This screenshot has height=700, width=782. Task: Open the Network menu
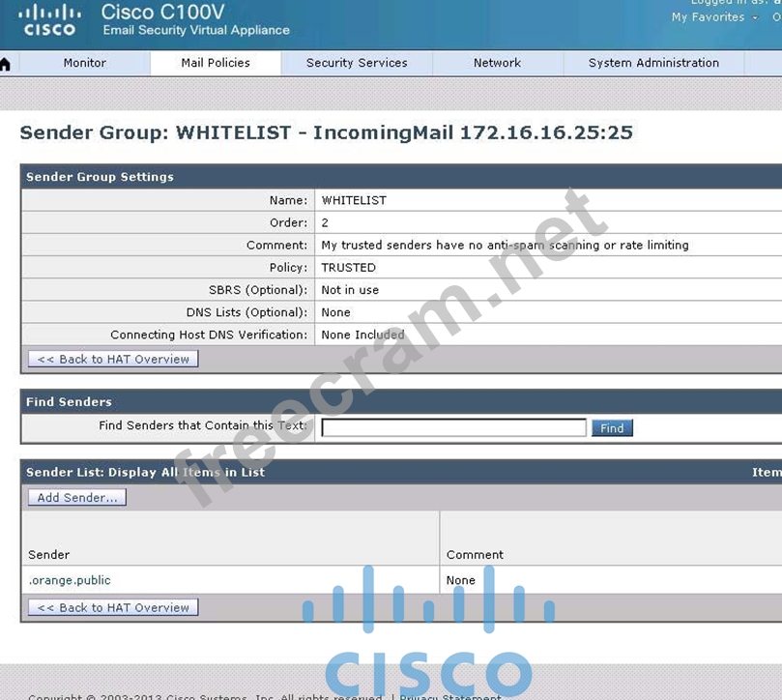click(497, 63)
